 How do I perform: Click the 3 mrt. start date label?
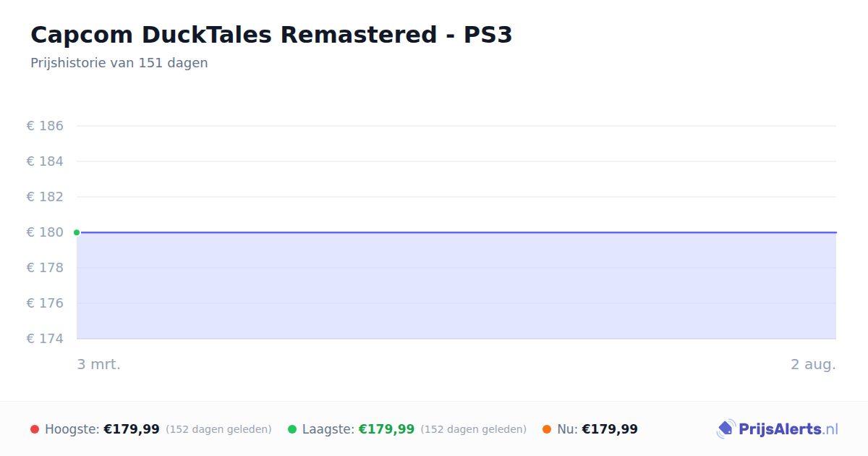(x=99, y=364)
